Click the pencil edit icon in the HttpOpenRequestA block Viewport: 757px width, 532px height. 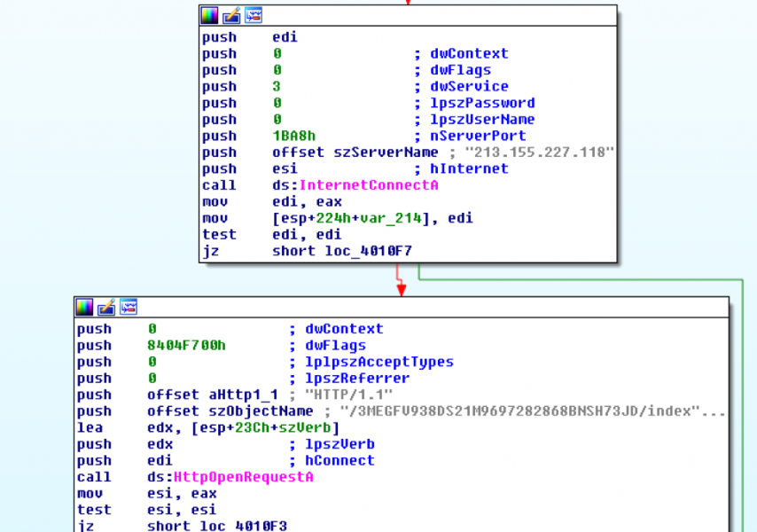pos(106,307)
